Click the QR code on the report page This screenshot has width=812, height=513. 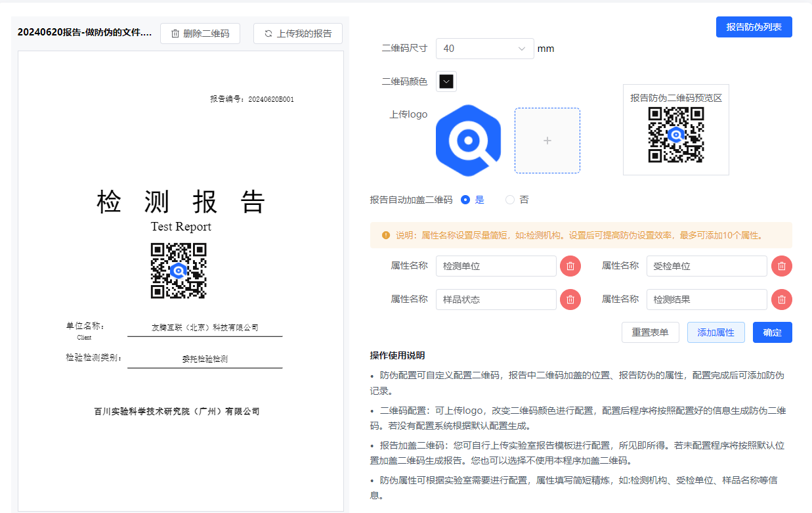(179, 271)
